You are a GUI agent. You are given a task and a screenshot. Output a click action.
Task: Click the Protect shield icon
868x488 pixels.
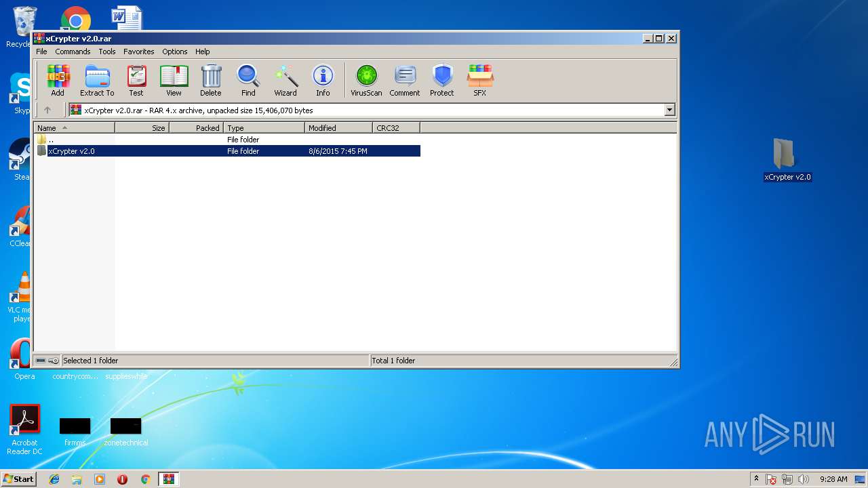tap(442, 81)
